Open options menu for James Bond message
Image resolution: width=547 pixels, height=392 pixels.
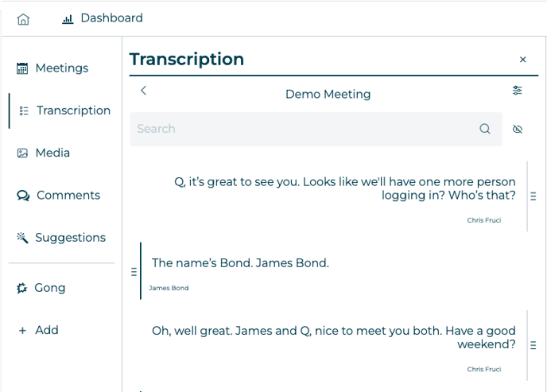click(x=134, y=272)
